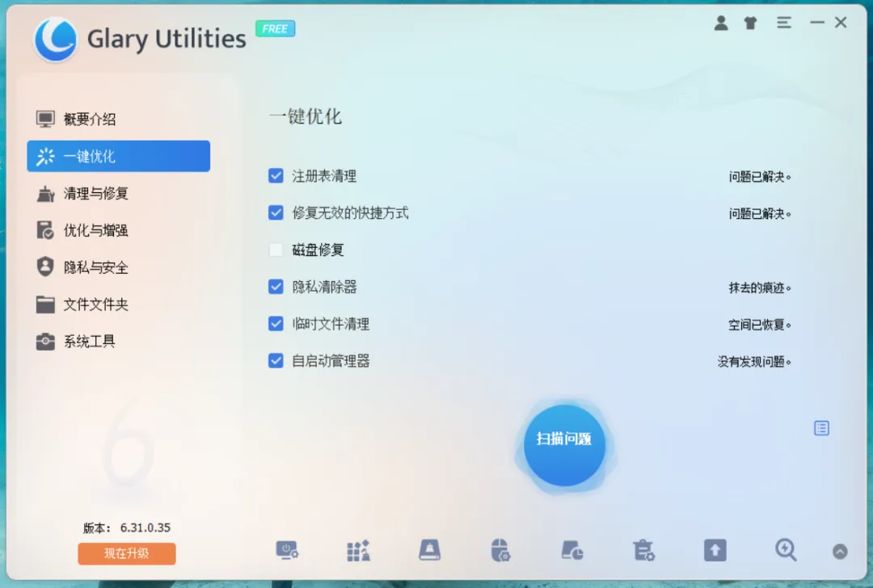The width and height of the screenshot is (873, 588).
Task: Open the results list icon near scan button
Action: pyautogui.click(x=822, y=428)
